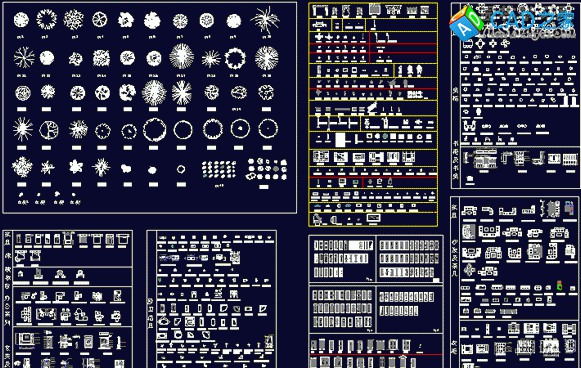This screenshot has height=368, width=581.
Task: Click the first tiny plant symbol below the plant rows
Action: tap(21, 194)
